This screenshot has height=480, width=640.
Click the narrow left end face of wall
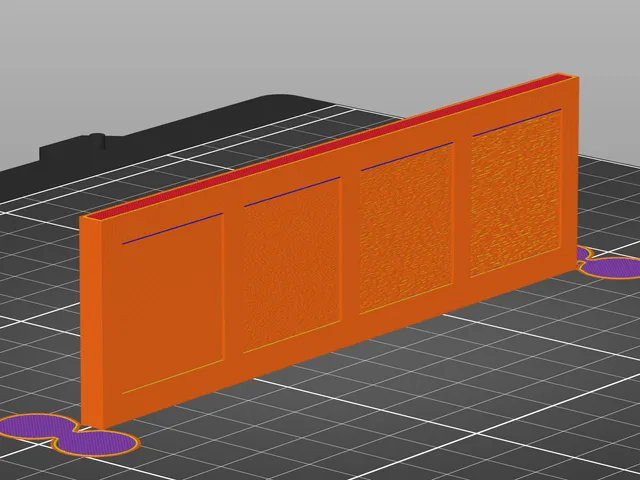(x=91, y=322)
